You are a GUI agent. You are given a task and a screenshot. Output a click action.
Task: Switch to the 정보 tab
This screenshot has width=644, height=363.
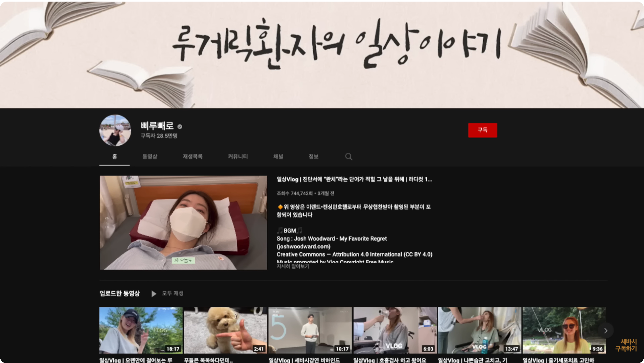(x=313, y=157)
